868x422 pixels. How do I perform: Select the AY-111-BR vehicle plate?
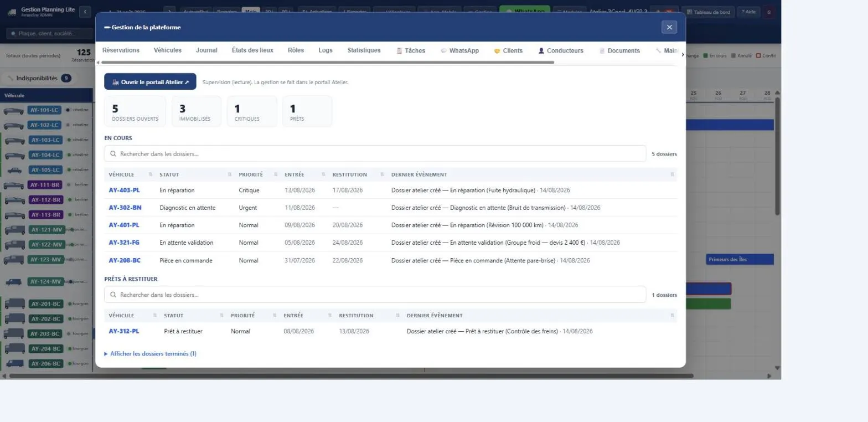[x=45, y=185]
